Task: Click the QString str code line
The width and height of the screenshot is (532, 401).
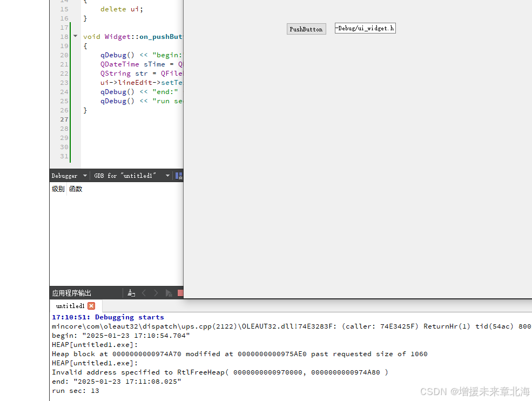Action: coord(142,73)
